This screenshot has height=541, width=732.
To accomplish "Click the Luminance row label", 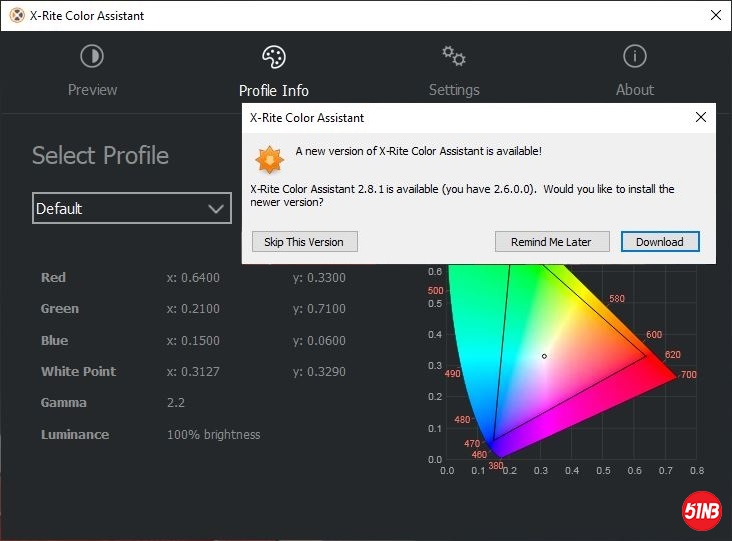I will [75, 435].
